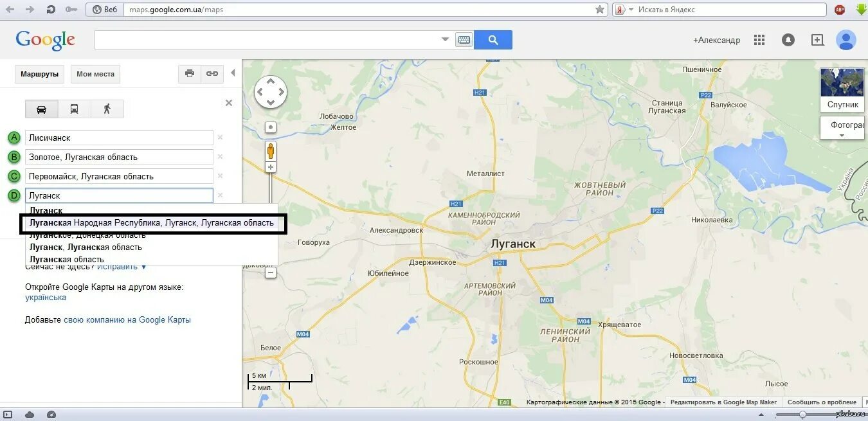868x421 pixels.
Task: Bookmark the page with the star icon
Action: click(600, 10)
